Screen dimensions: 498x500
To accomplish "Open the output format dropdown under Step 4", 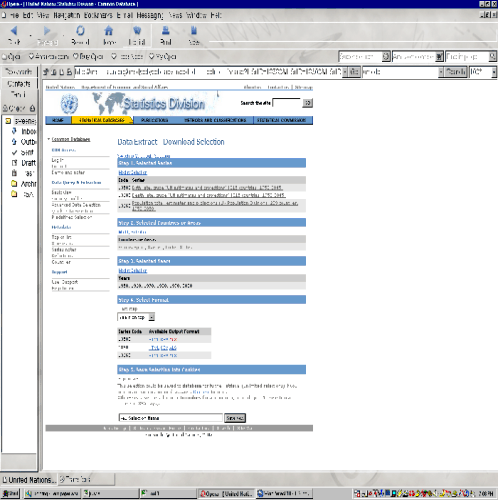I will pos(136,317).
